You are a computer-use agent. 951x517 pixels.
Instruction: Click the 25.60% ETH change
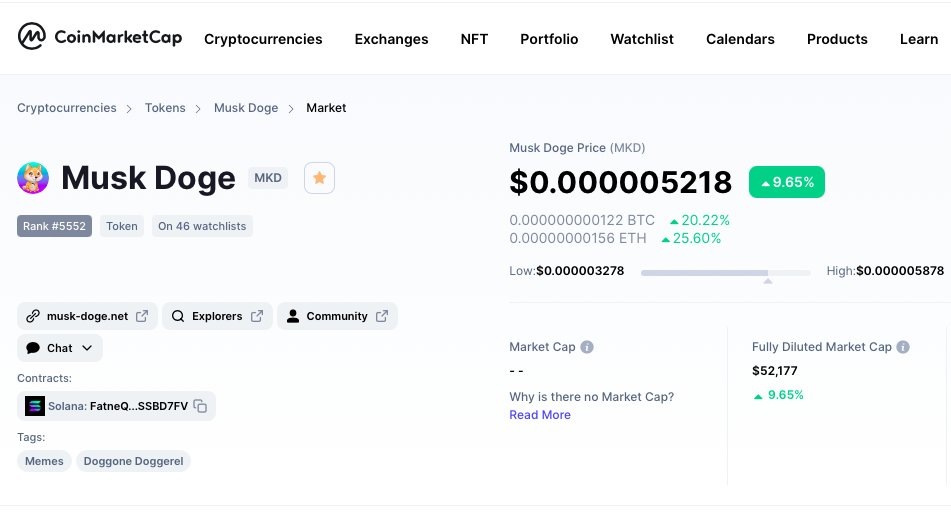[691, 238]
